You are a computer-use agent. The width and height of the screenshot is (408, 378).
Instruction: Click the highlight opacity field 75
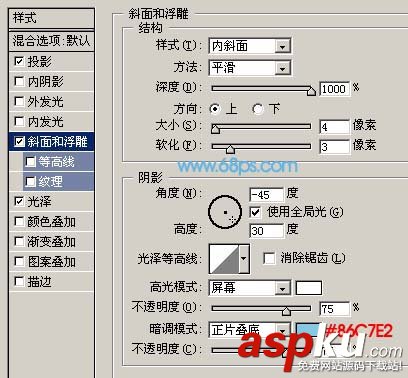(334, 309)
